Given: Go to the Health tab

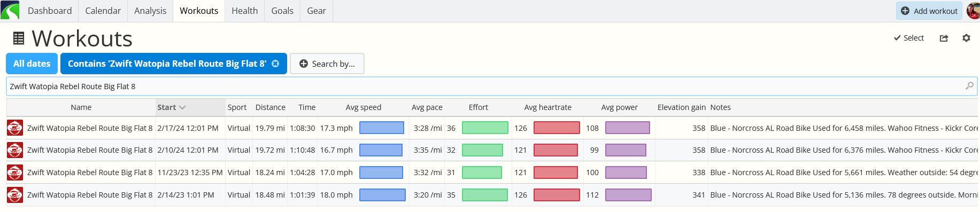Looking at the screenshot, I should (x=245, y=11).
